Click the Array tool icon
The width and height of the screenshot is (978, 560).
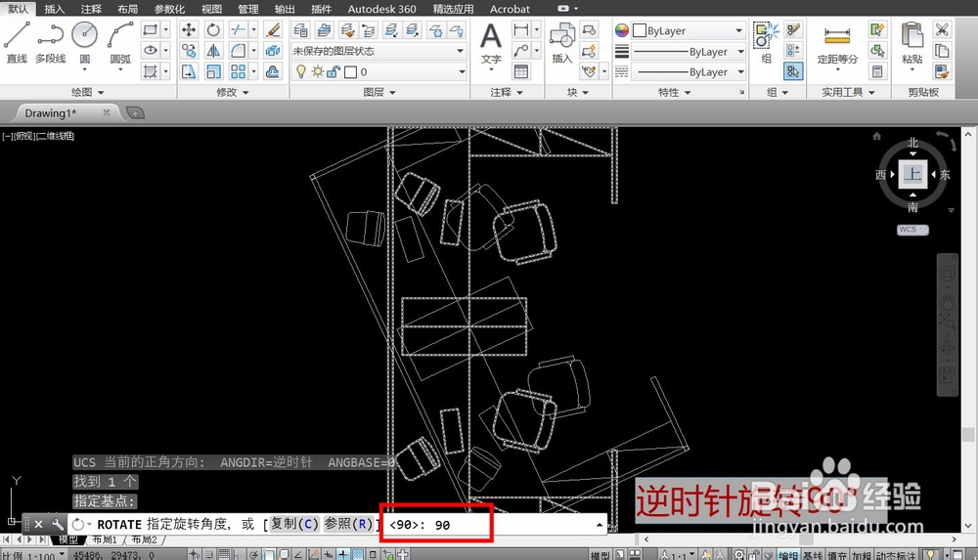(x=238, y=71)
